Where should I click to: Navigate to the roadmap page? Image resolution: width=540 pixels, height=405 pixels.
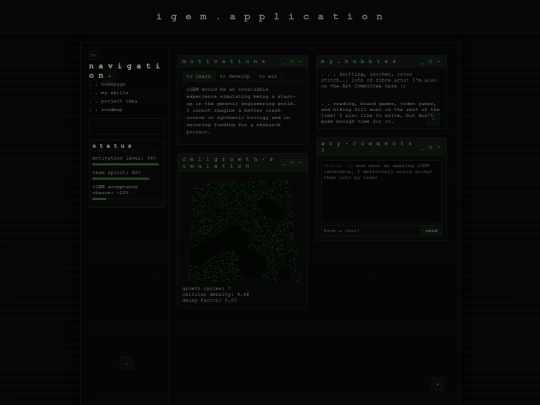112,110
